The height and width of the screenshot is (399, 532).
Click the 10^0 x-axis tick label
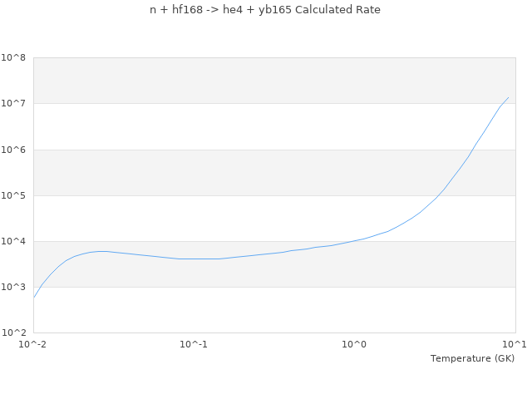[355, 345]
